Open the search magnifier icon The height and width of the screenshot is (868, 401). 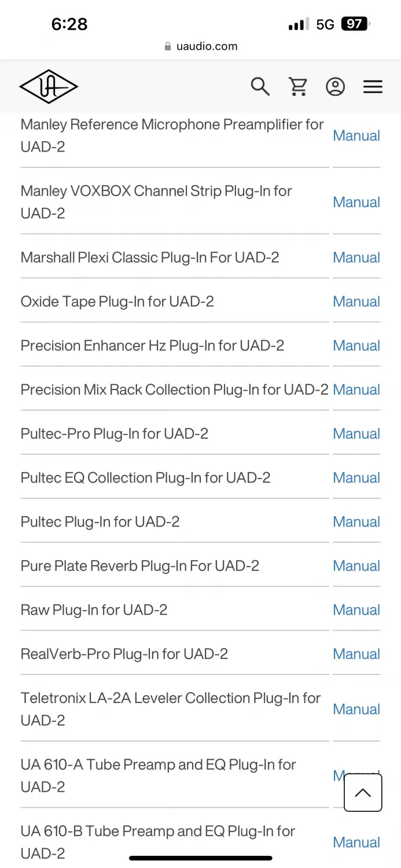point(260,87)
